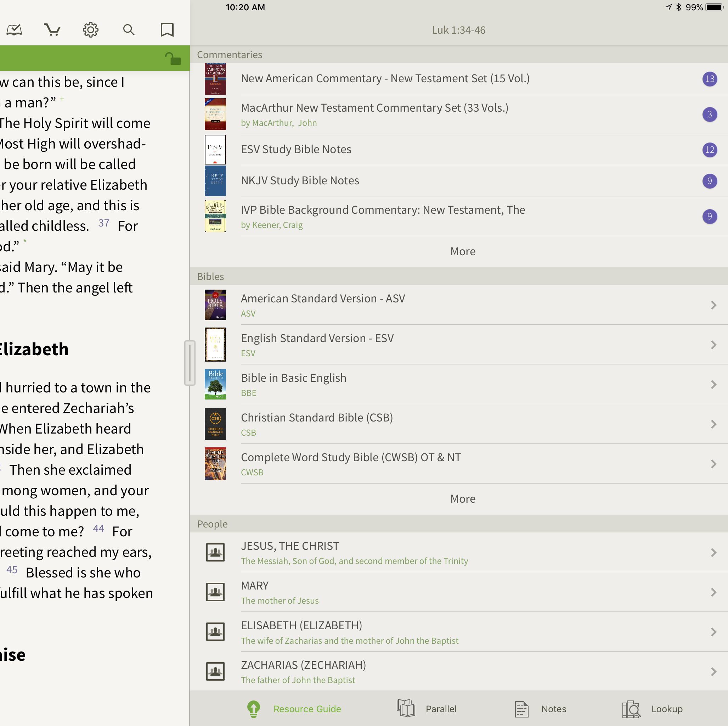Tap the bookmark icon
This screenshot has width=728, height=726.
167,30
